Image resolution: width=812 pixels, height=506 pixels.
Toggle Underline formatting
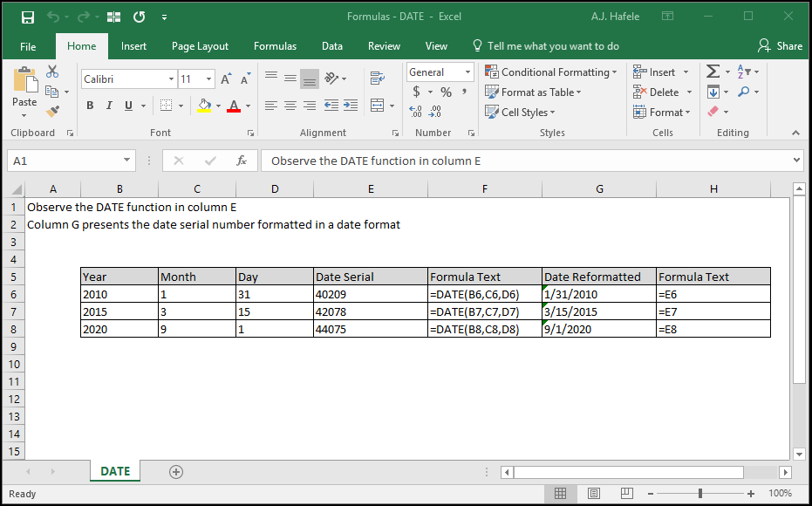128,106
